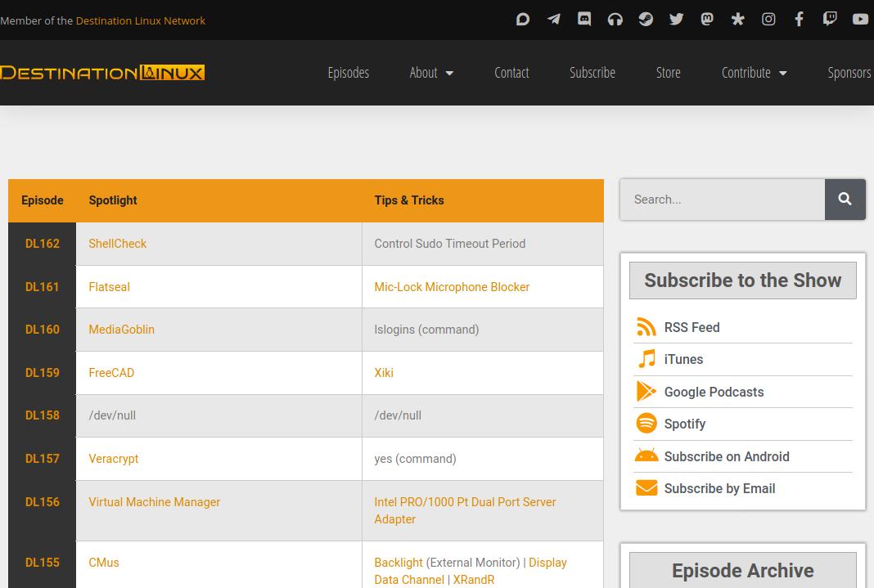
Task: Open the YouTube icon in top bar
Action: pyautogui.click(x=860, y=20)
